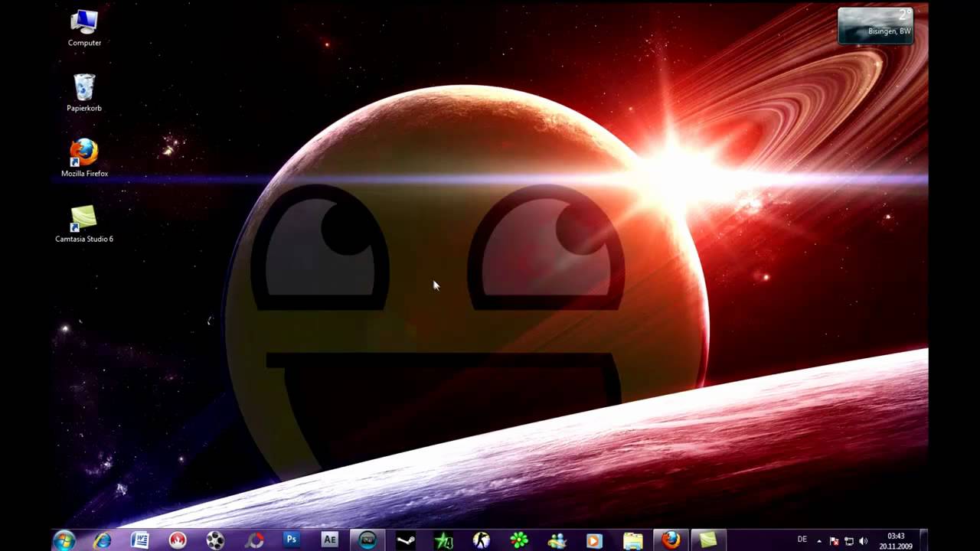The width and height of the screenshot is (980, 551).
Task: Open the network tray icon
Action: tap(849, 541)
